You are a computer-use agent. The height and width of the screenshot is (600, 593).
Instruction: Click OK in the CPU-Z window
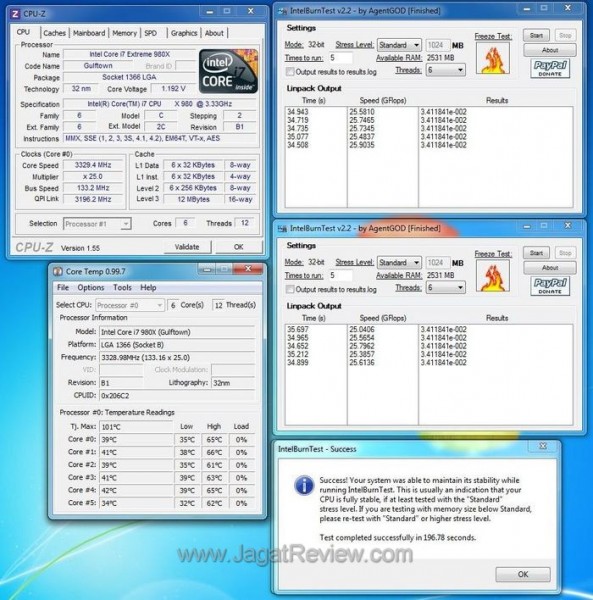pyautogui.click(x=239, y=247)
